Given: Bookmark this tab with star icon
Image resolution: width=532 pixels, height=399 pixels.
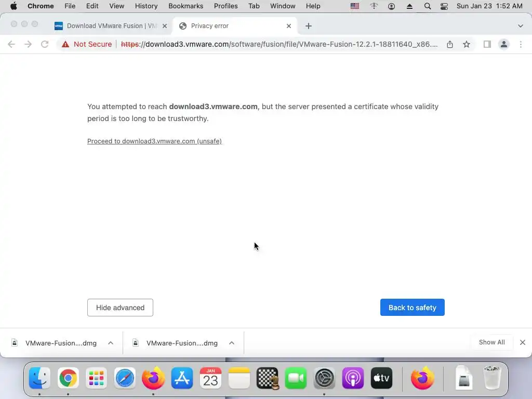Looking at the screenshot, I should pyautogui.click(x=467, y=44).
